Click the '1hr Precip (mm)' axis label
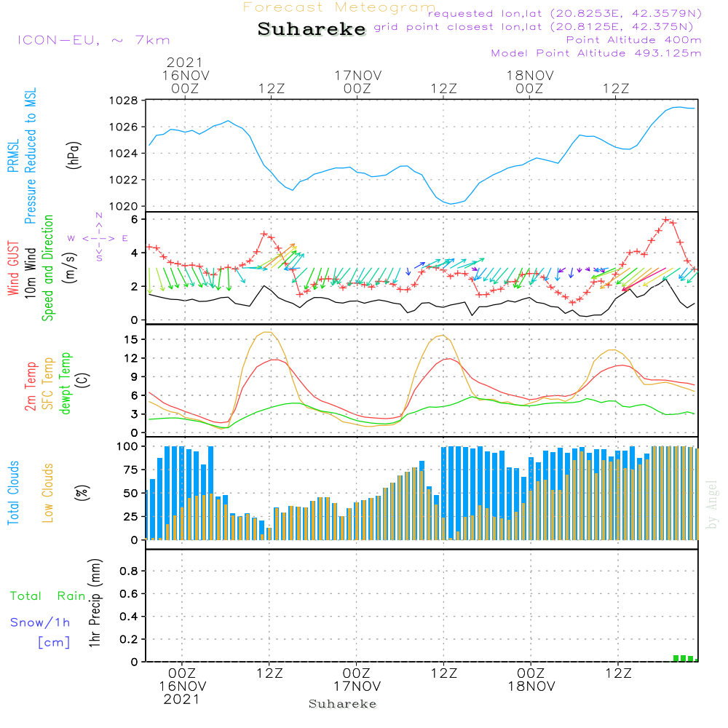Viewport: 728px width, 728px height. point(95,603)
